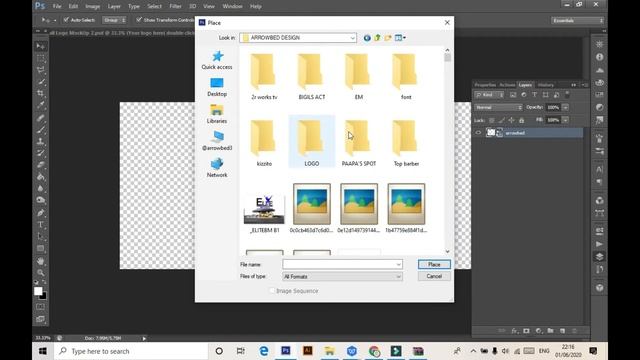The image size is (640, 360).
Task: Select the Rectangular Marquee tool
Action: coord(40,58)
